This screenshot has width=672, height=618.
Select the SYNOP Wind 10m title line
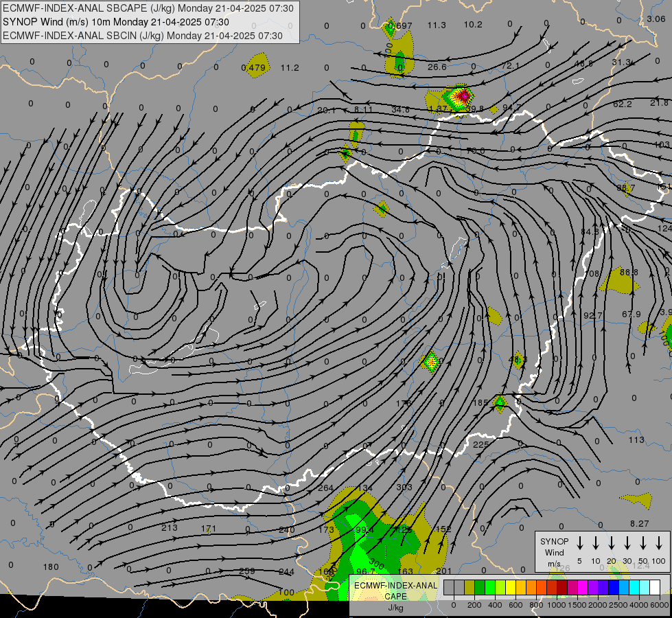coord(116,22)
